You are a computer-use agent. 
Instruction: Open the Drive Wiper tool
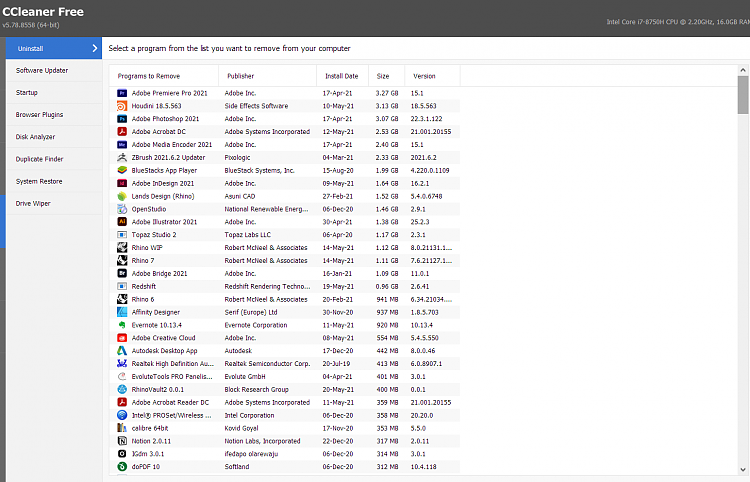click(54, 204)
